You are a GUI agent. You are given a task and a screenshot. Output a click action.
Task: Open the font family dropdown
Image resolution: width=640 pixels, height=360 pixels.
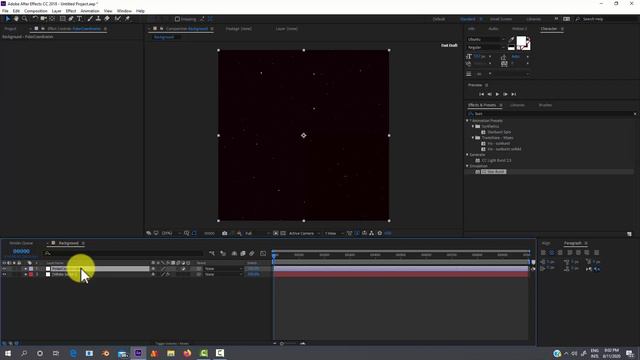tap(486, 39)
